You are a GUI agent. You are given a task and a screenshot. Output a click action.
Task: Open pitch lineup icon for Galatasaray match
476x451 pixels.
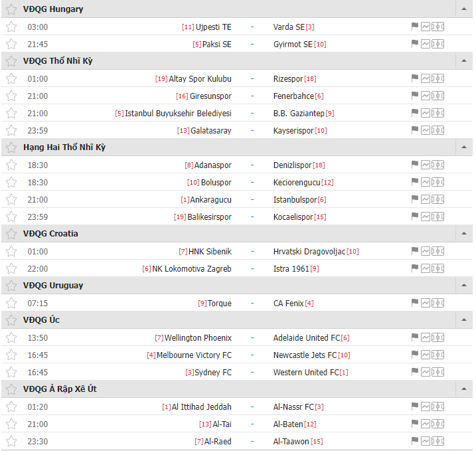click(x=437, y=131)
